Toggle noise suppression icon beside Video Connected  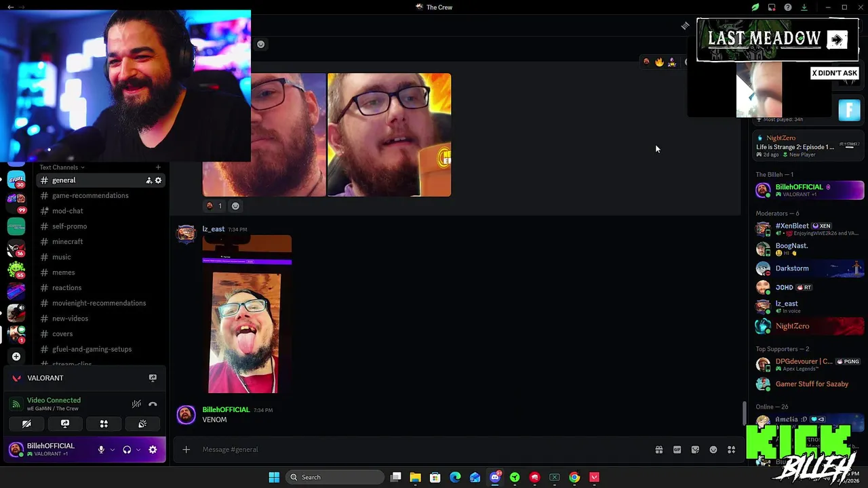(136, 405)
